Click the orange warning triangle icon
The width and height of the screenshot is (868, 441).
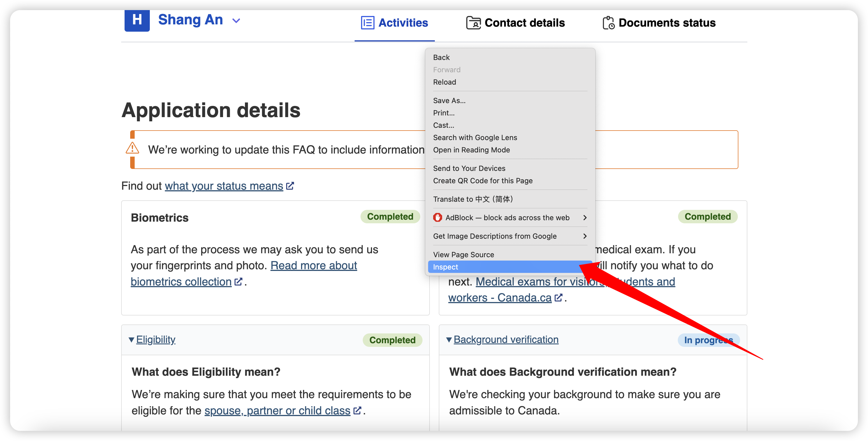click(x=132, y=148)
